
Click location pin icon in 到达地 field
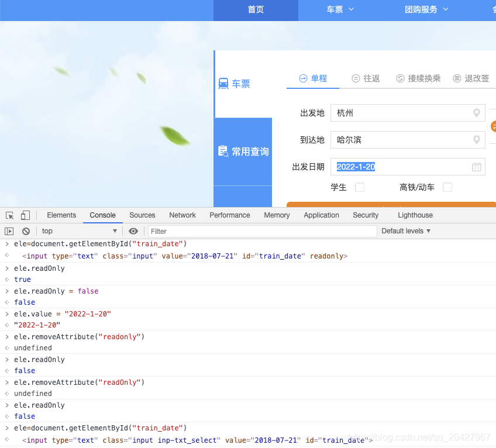click(476, 140)
